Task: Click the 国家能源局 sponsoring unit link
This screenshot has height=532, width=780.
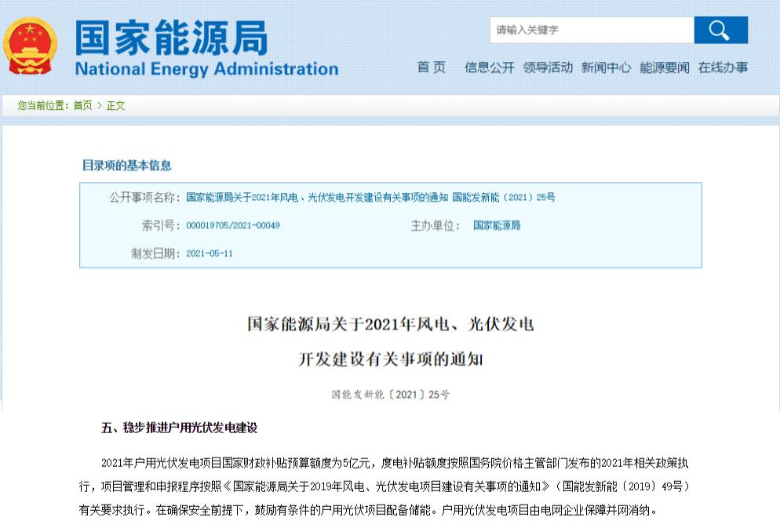Action: (498, 225)
